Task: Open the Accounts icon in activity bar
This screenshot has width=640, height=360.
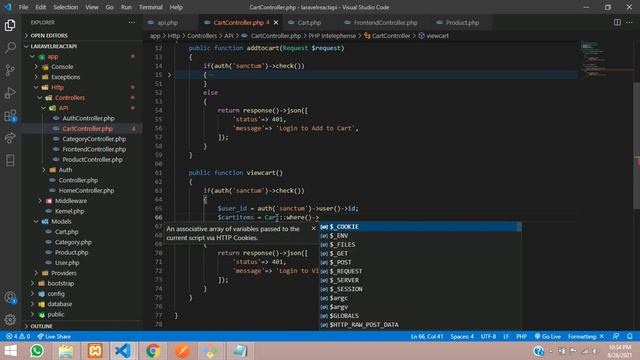Action: click(x=10, y=298)
